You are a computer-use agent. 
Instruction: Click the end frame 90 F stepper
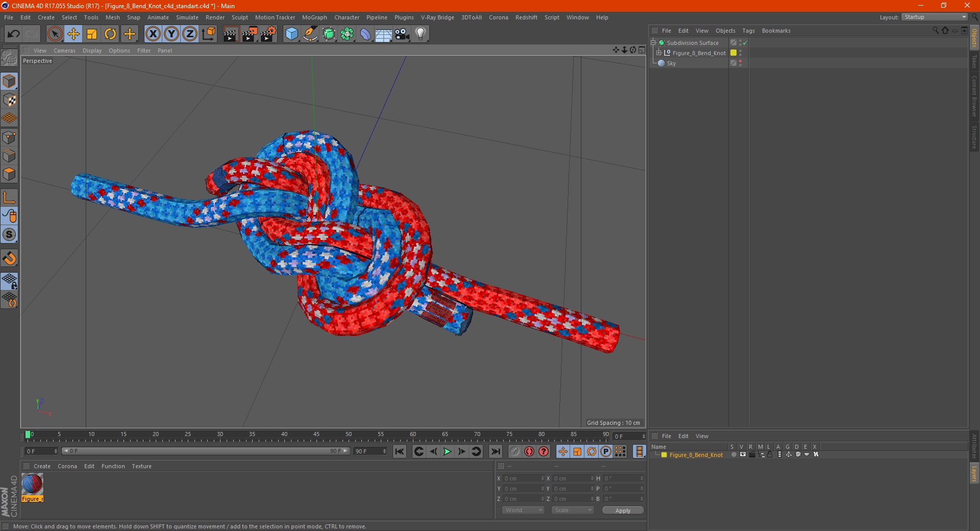tap(384, 451)
